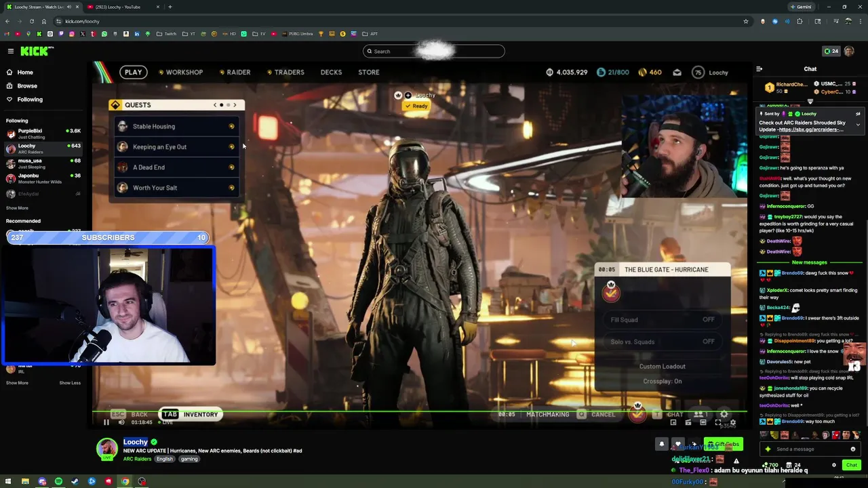Click the Kick logo
868x488 pixels.
(37, 51)
